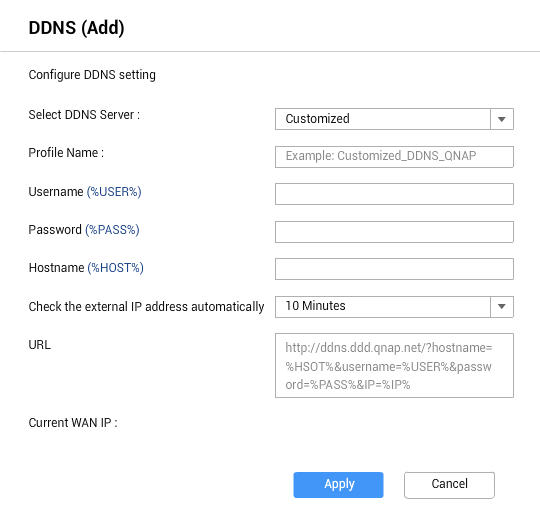
Task: Cancel the DDNS Add dialog
Action: point(449,485)
